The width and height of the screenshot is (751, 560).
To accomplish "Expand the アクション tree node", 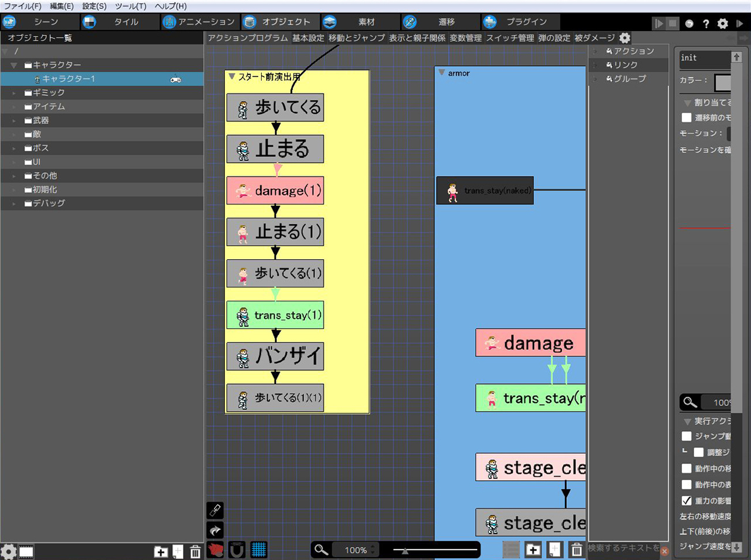I will 596,51.
